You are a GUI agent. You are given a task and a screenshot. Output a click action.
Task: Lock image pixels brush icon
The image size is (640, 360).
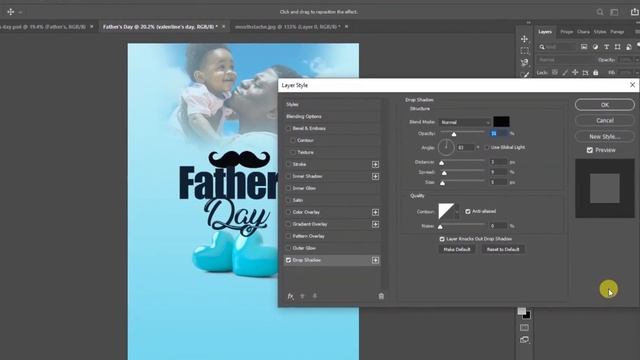click(565, 72)
